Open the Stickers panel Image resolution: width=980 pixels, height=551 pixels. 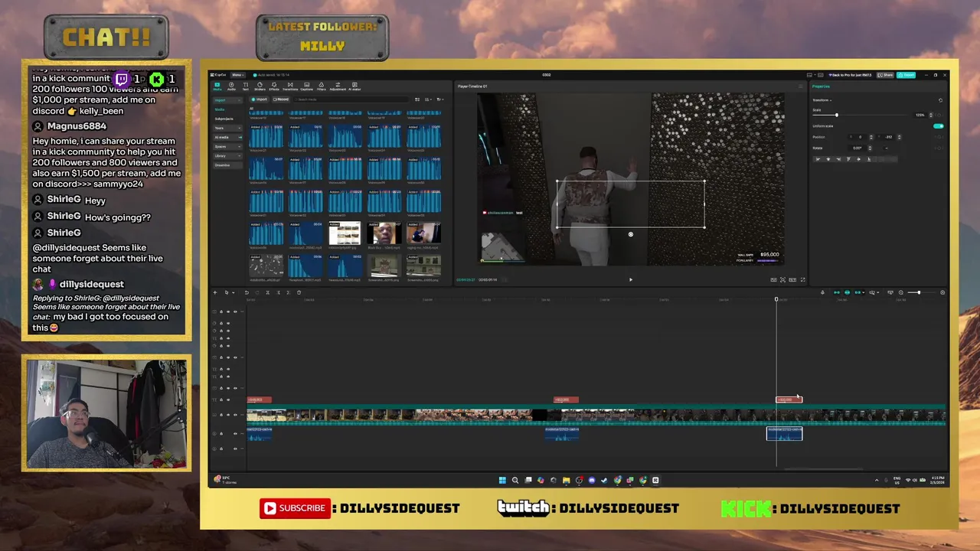(x=260, y=86)
